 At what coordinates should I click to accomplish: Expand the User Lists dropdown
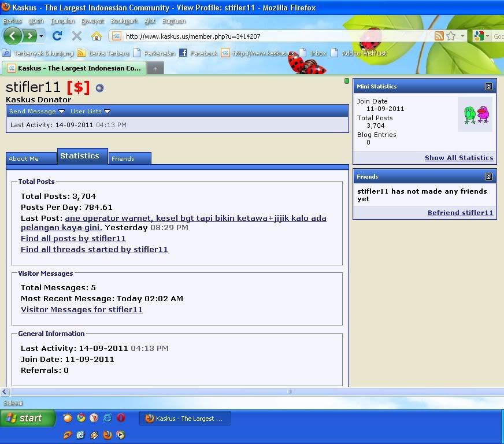pos(90,111)
